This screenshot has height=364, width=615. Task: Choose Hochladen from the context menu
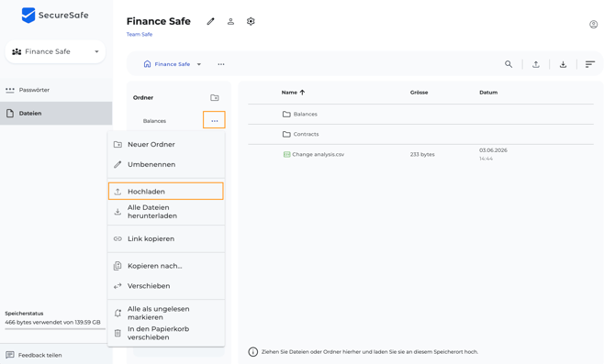[x=166, y=192]
